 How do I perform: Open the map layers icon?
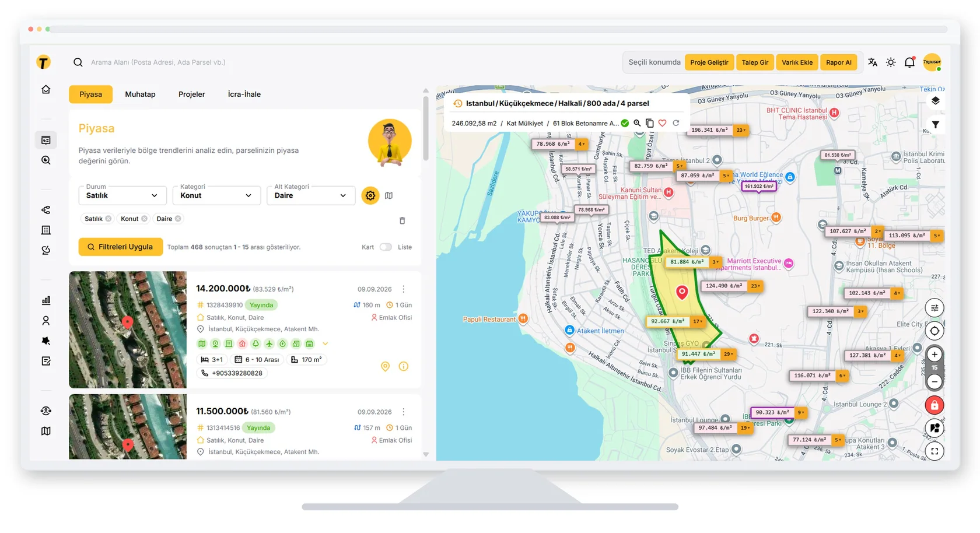936,101
